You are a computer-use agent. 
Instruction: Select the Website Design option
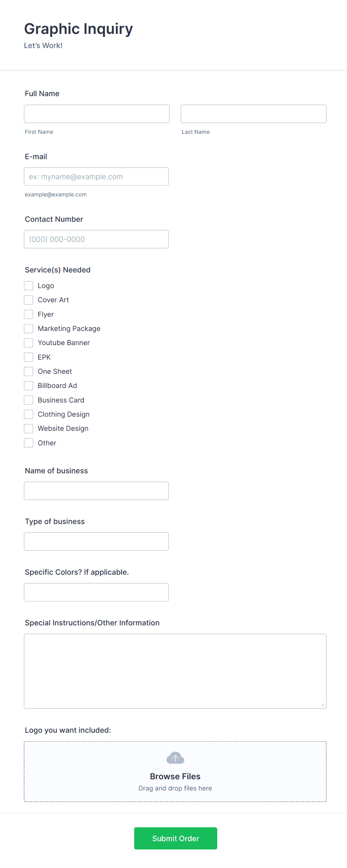point(28,428)
